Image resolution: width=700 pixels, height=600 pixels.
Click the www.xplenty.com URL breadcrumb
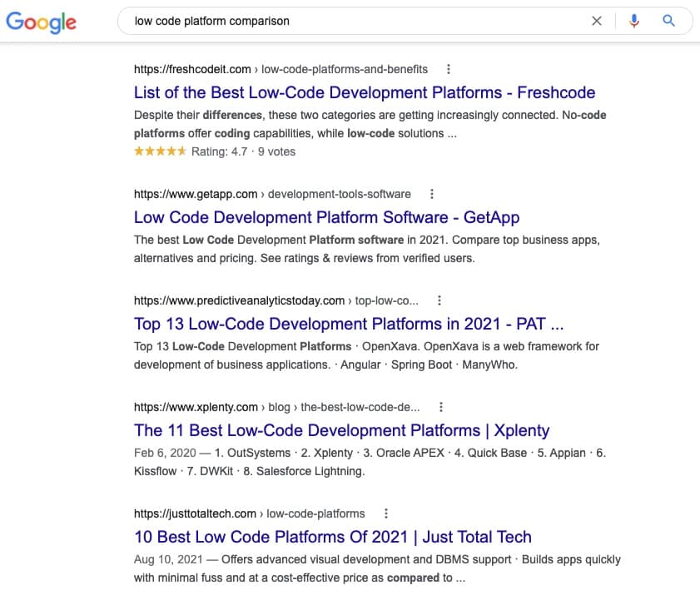[x=277, y=407]
